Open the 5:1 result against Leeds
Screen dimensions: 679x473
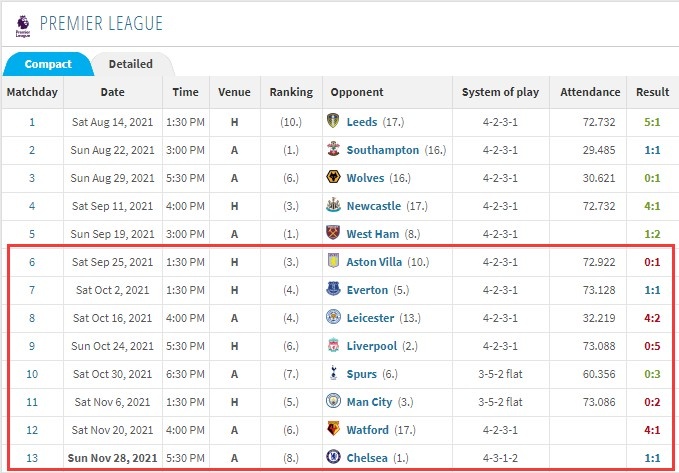(x=652, y=122)
